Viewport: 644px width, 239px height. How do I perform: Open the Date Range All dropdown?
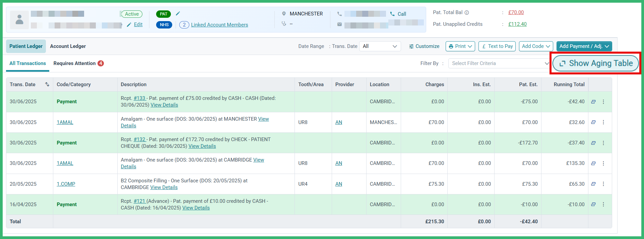(x=380, y=46)
